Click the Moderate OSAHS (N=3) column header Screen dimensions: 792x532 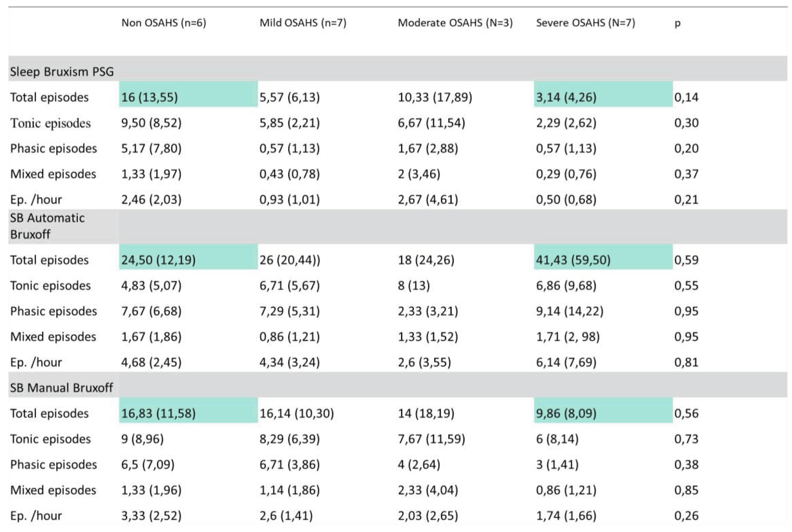[455, 23]
